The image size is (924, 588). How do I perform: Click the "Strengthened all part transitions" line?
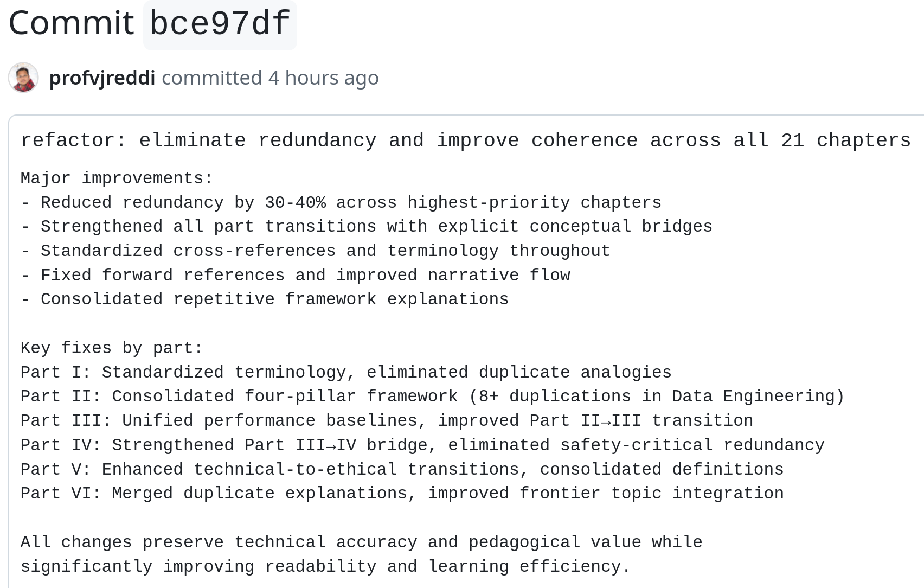[x=366, y=227]
